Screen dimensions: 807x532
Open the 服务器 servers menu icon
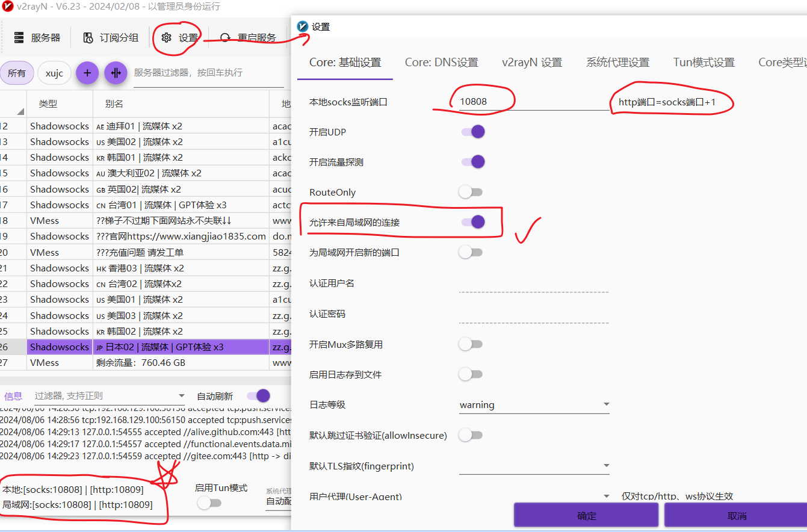(x=19, y=37)
